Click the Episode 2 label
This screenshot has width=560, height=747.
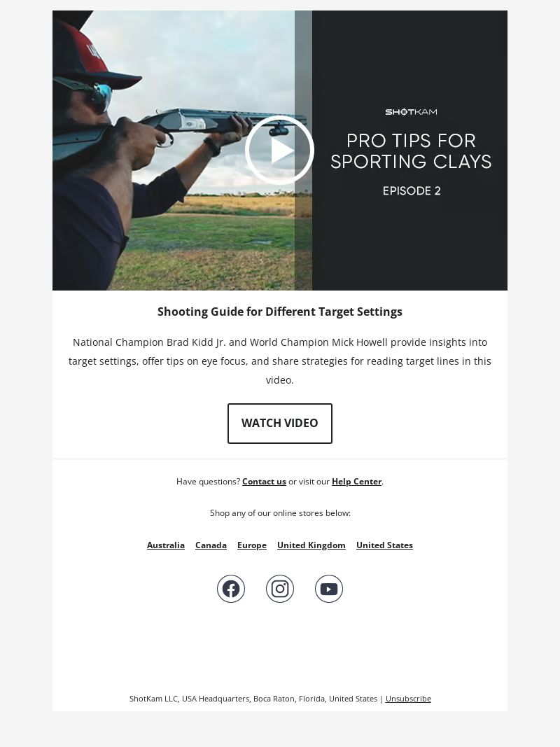[x=412, y=191]
